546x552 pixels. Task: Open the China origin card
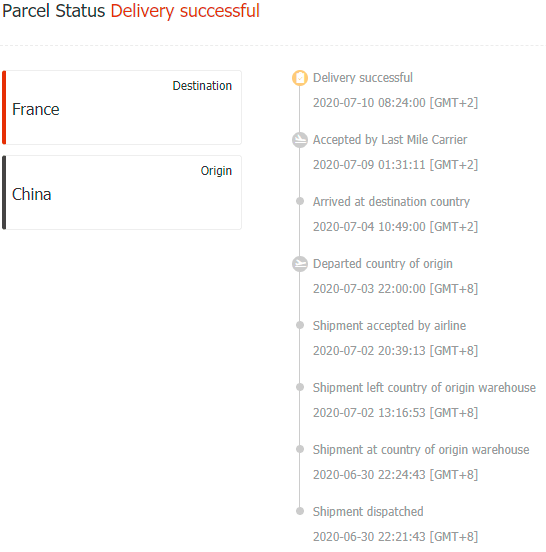pyautogui.click(x=122, y=193)
